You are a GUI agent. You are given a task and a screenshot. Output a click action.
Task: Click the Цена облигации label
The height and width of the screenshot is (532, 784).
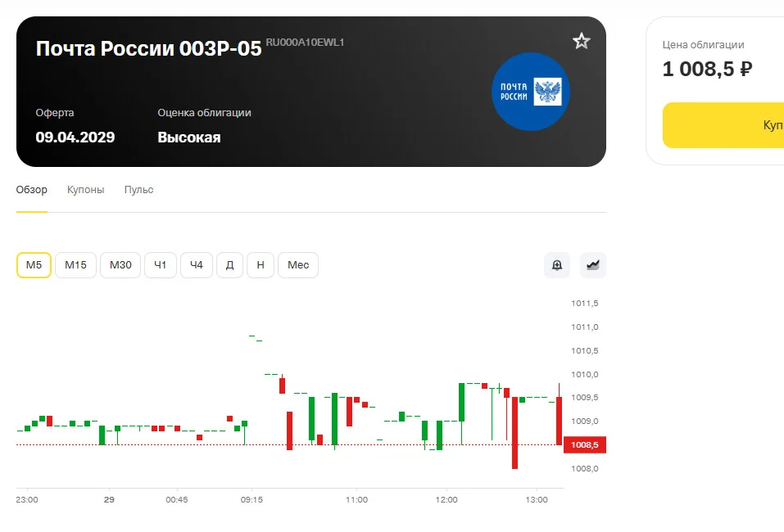pos(703,45)
